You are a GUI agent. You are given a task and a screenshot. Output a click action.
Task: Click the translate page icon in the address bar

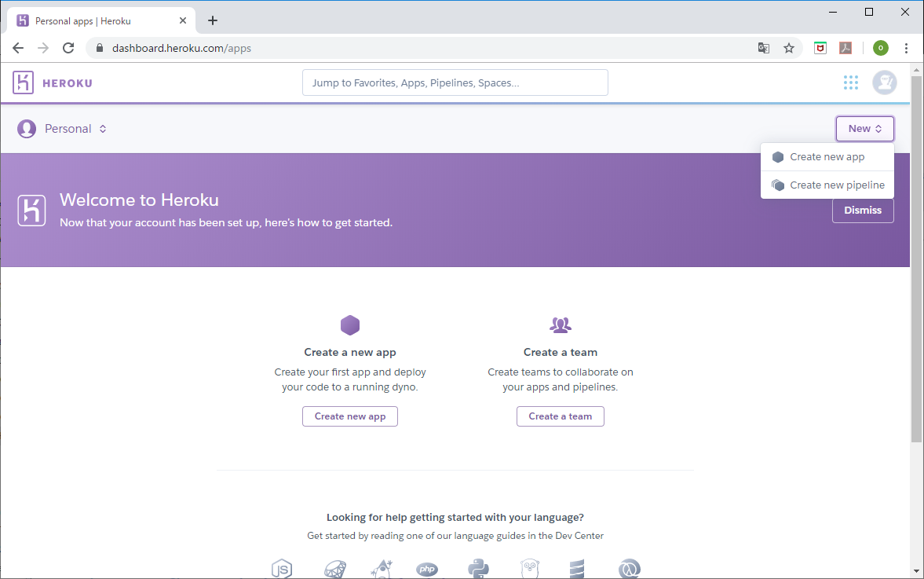click(x=764, y=49)
